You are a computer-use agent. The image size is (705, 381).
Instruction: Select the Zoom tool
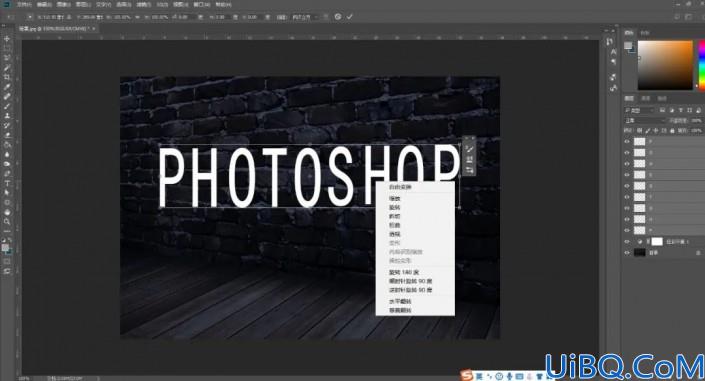[7, 221]
